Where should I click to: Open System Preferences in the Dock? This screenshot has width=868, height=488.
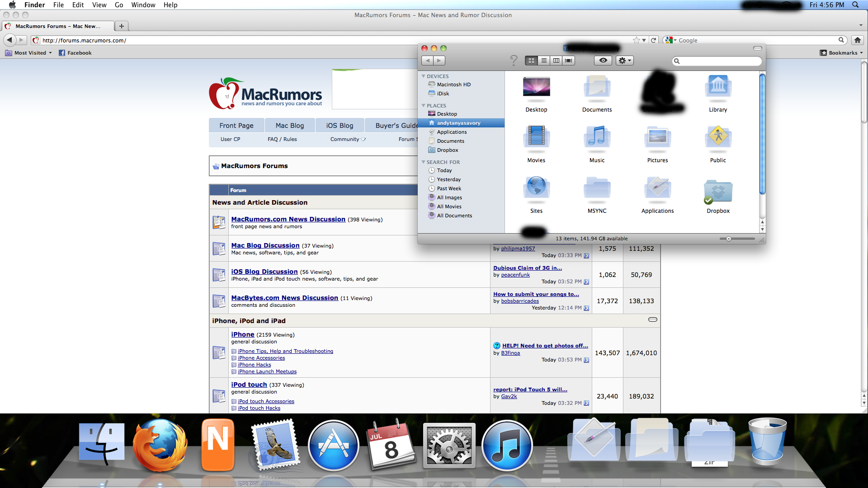tap(449, 446)
